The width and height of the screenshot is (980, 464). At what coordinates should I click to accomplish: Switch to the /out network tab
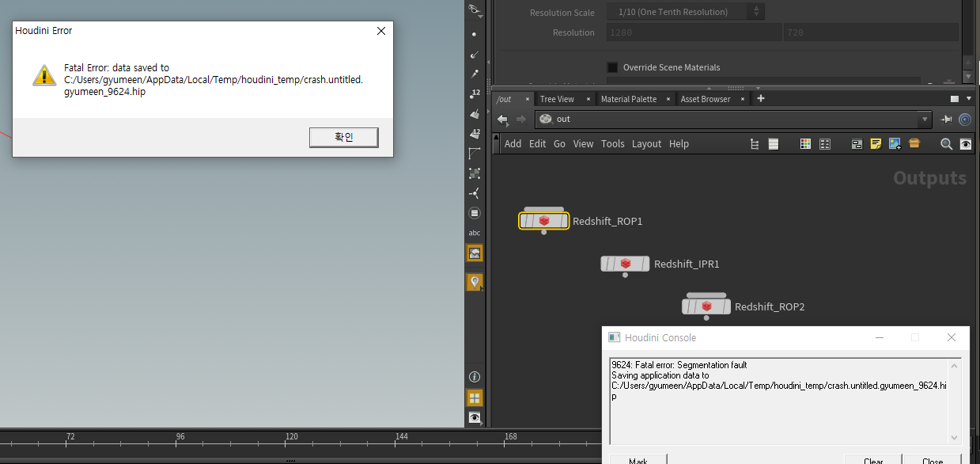pos(512,99)
